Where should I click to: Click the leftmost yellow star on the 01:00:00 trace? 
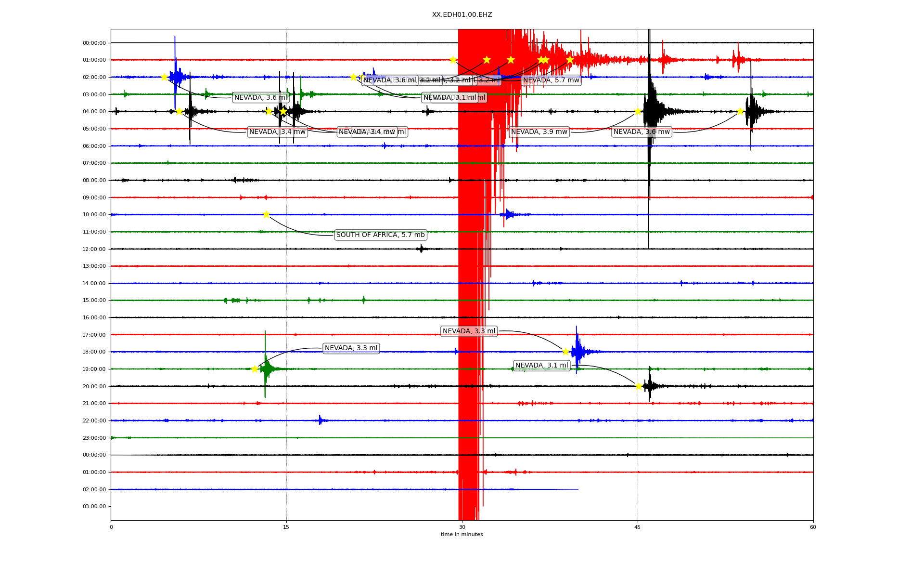coord(453,60)
